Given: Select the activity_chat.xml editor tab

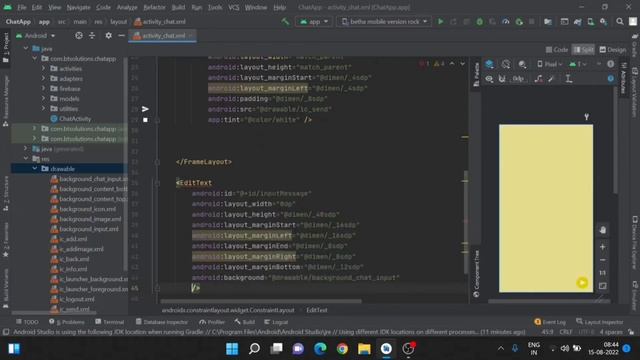Looking at the screenshot, I should 163,36.
